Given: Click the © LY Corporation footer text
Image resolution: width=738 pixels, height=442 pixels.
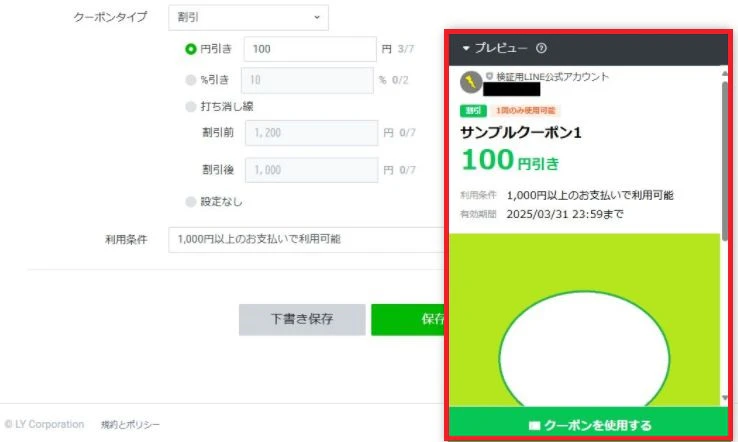Looking at the screenshot, I should coord(44,425).
